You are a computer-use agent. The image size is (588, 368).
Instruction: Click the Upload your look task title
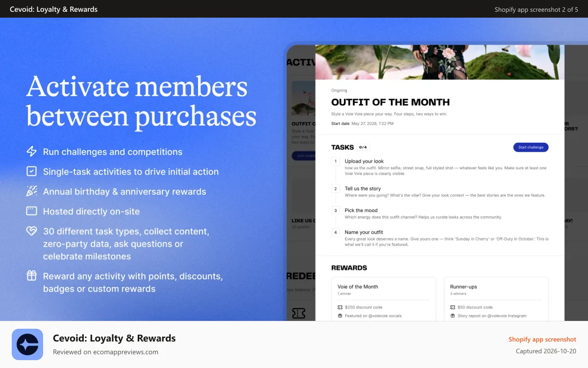coord(364,161)
